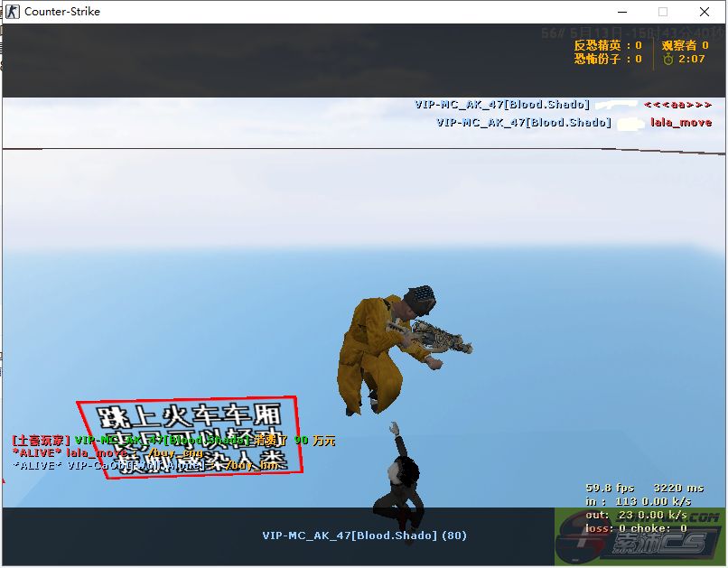Click the "消费了 90 万元" chat text
This screenshot has width=728, height=568.
pyautogui.click(x=294, y=440)
